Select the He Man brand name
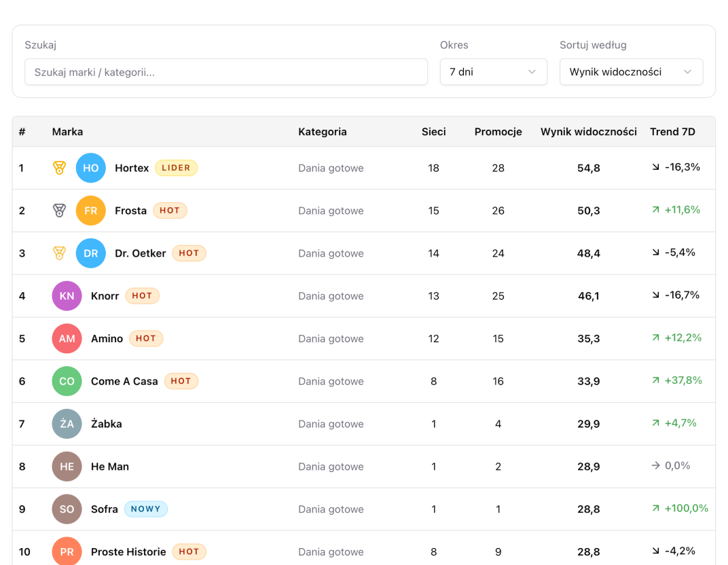728x565 pixels. pyautogui.click(x=110, y=467)
